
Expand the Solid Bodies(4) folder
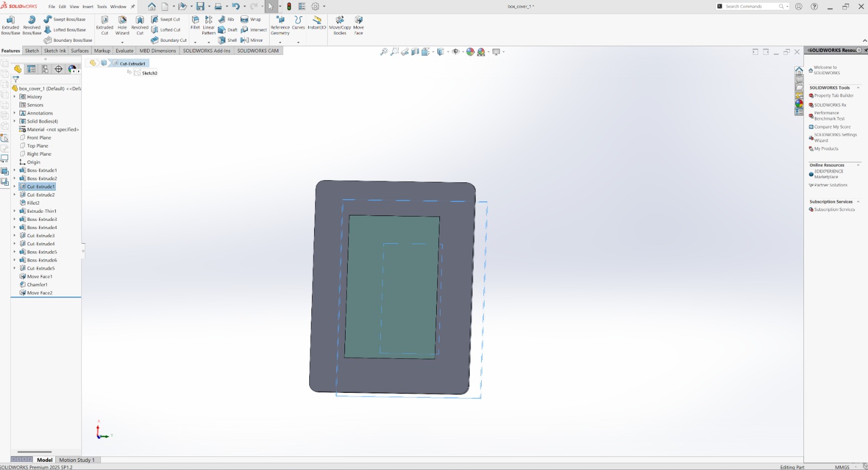15,121
